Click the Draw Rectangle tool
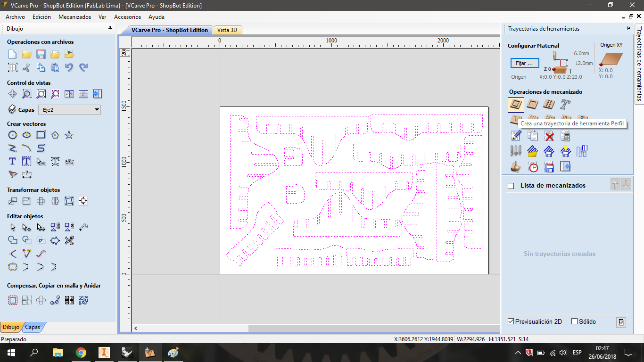Screen dimensions: 644x362 (41, 135)
